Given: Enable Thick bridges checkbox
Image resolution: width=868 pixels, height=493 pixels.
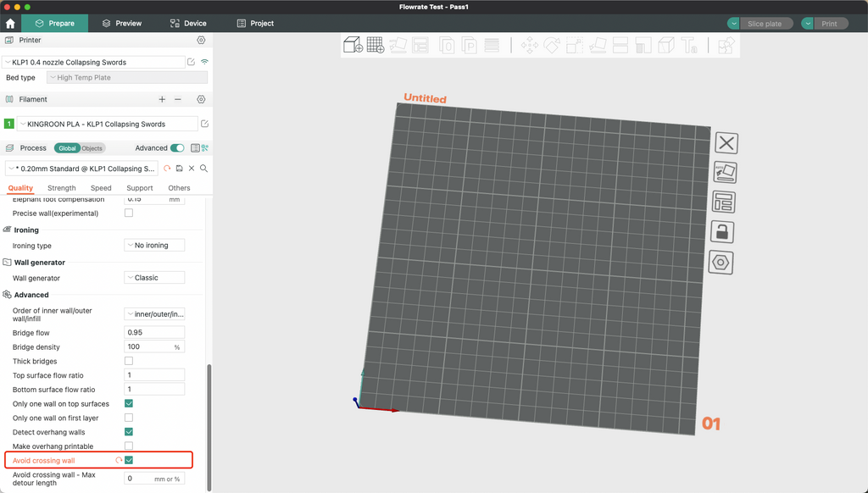Looking at the screenshot, I should (129, 361).
